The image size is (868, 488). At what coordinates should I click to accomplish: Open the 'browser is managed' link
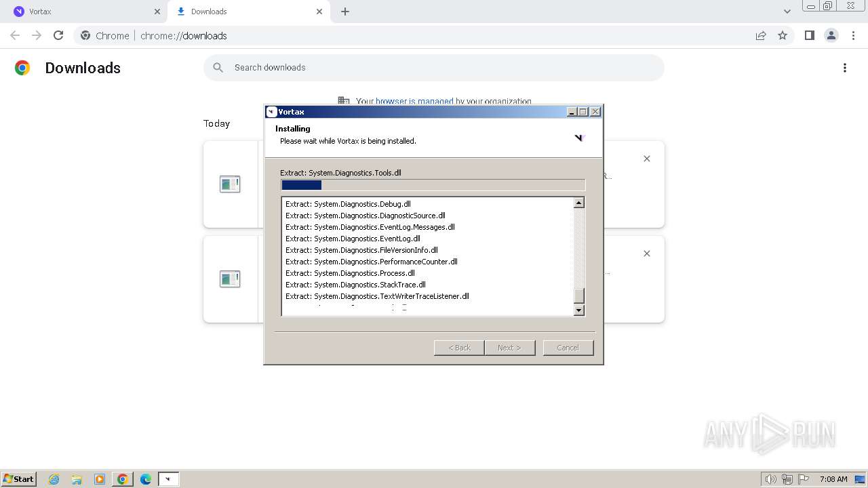(x=414, y=102)
